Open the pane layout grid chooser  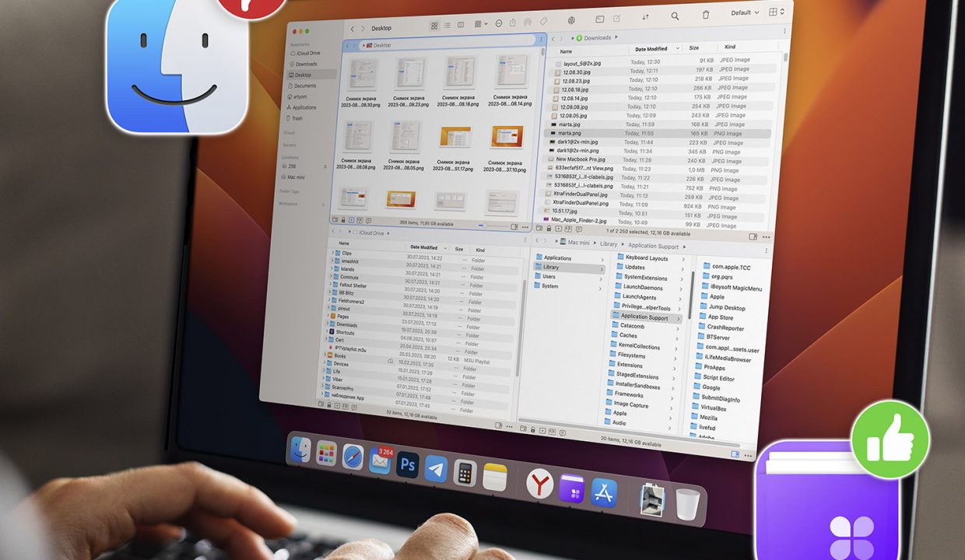click(x=776, y=12)
